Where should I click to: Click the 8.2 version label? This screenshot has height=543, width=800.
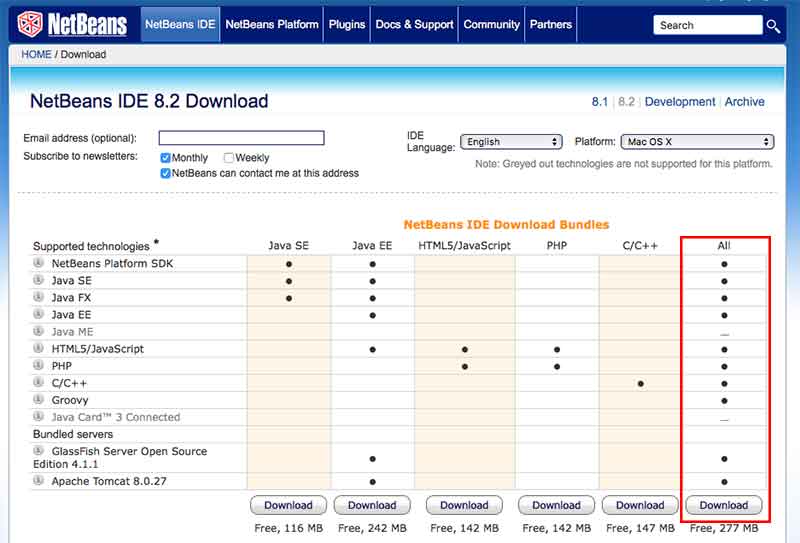626,102
